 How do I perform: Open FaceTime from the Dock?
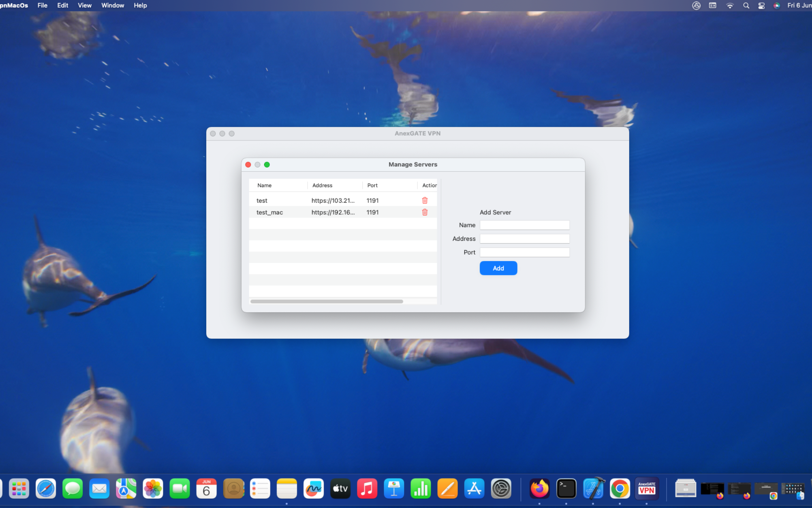(x=180, y=489)
